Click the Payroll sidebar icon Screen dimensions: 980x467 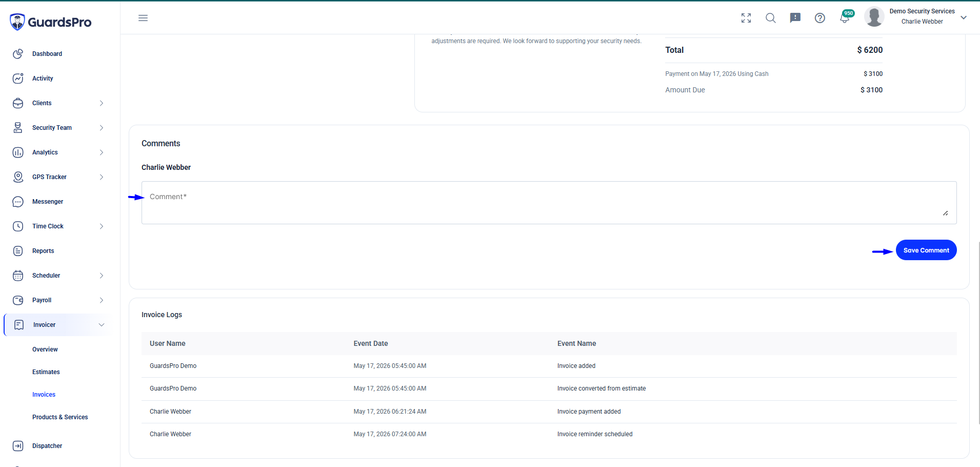[18, 300]
